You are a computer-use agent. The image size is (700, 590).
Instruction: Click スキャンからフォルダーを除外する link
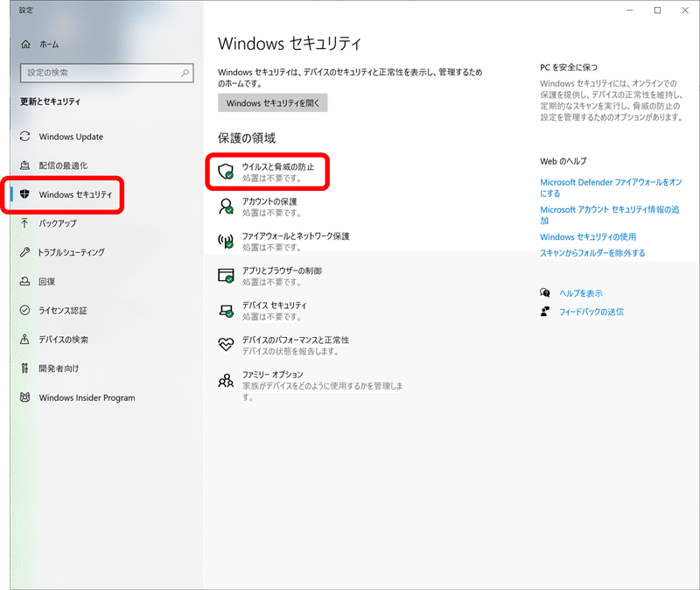592,253
